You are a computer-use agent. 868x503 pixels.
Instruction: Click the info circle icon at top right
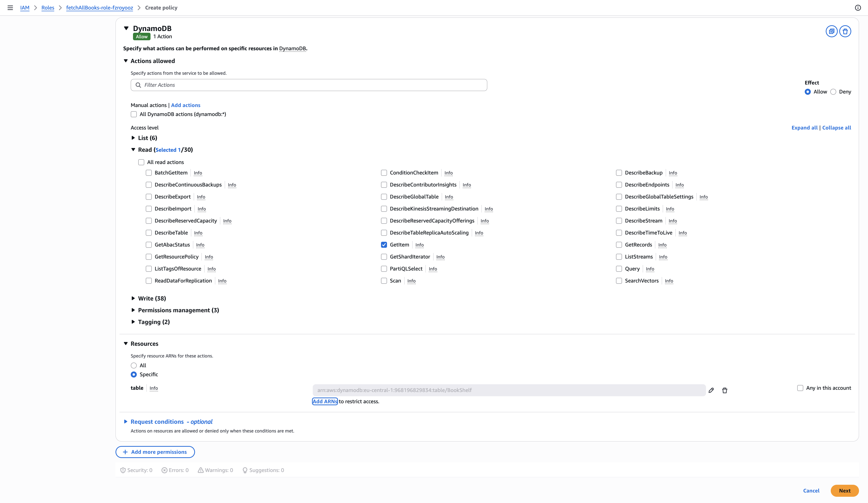(858, 7)
